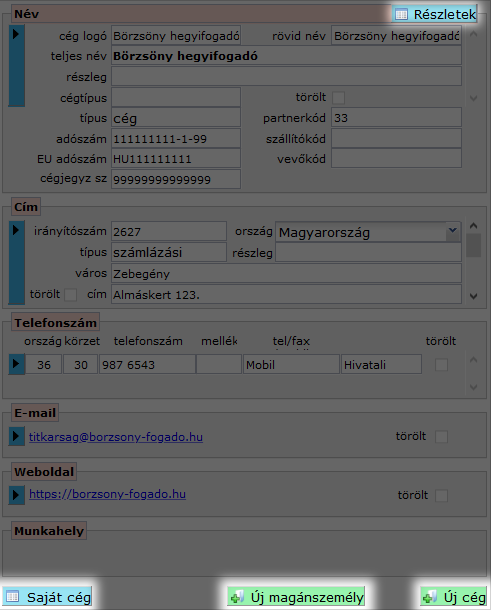Image resolution: width=491 pixels, height=610 pixels.
Task: Toggle the törölt checkbox on the phone row
Action: [x=441, y=365]
